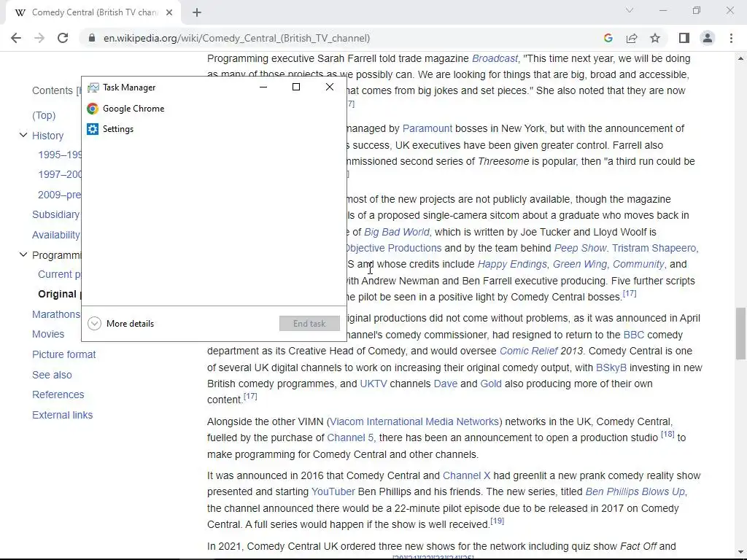Maximize the Task Manager window
Image resolution: width=747 pixels, height=560 pixels.
pos(296,87)
